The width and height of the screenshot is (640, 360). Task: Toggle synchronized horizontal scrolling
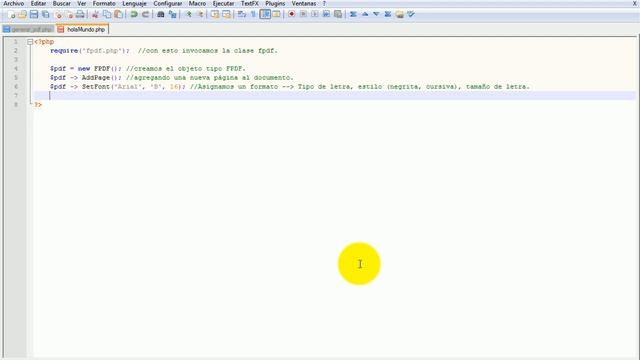226,15
